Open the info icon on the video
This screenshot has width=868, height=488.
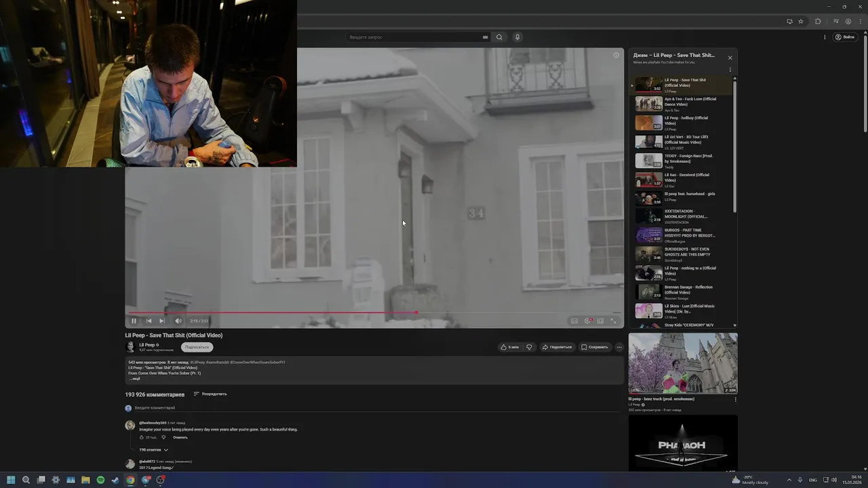coord(616,55)
